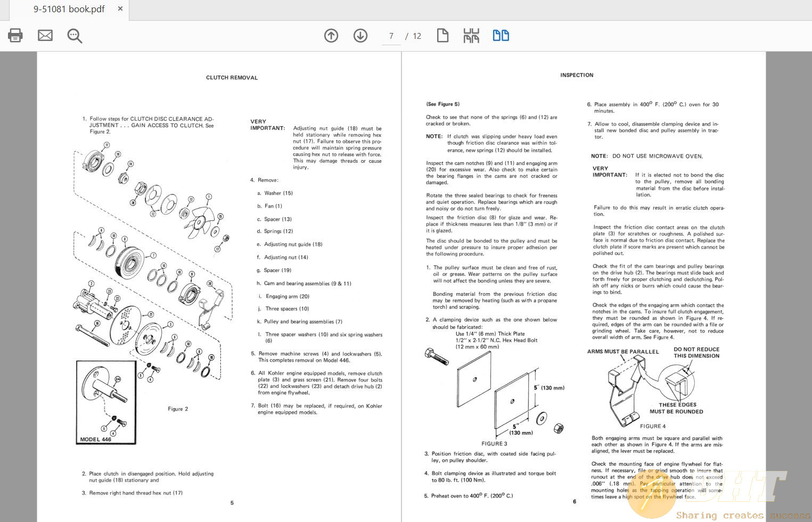Select the two-page view icon
Image resolution: width=812 pixels, height=522 pixels.
pyautogui.click(x=501, y=36)
